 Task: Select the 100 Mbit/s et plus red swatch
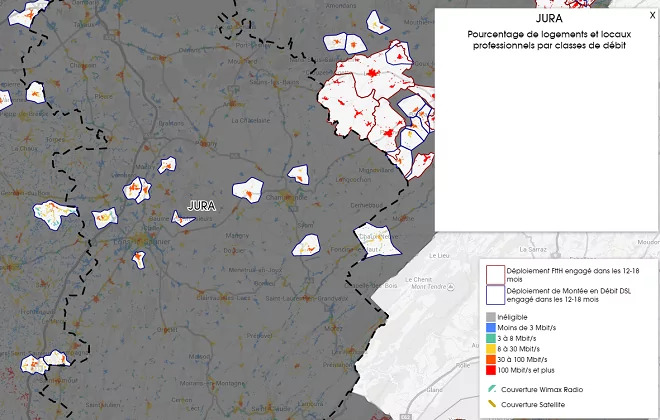[x=491, y=370]
